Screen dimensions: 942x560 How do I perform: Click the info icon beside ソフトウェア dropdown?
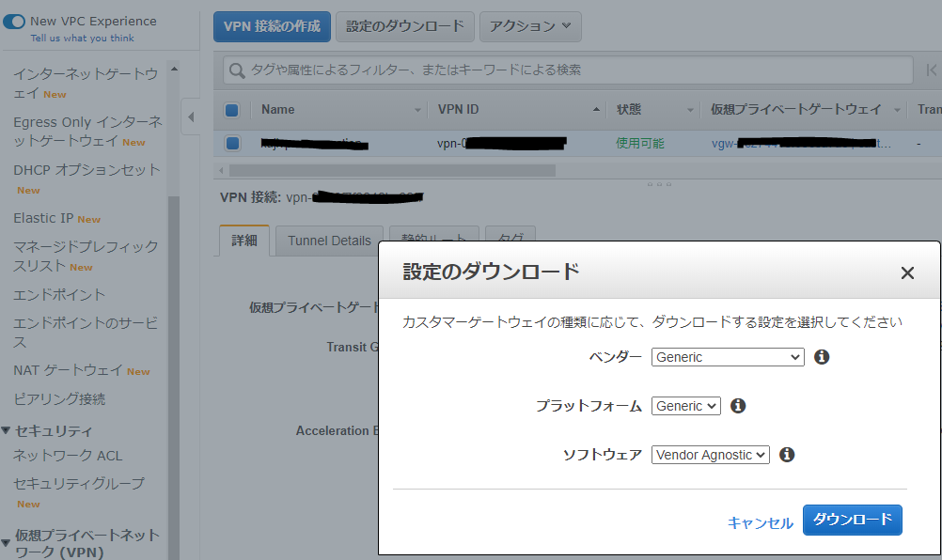tap(787, 454)
